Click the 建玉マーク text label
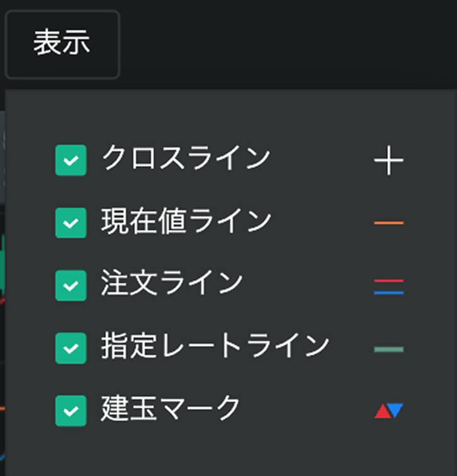The image size is (457, 476). point(171,409)
